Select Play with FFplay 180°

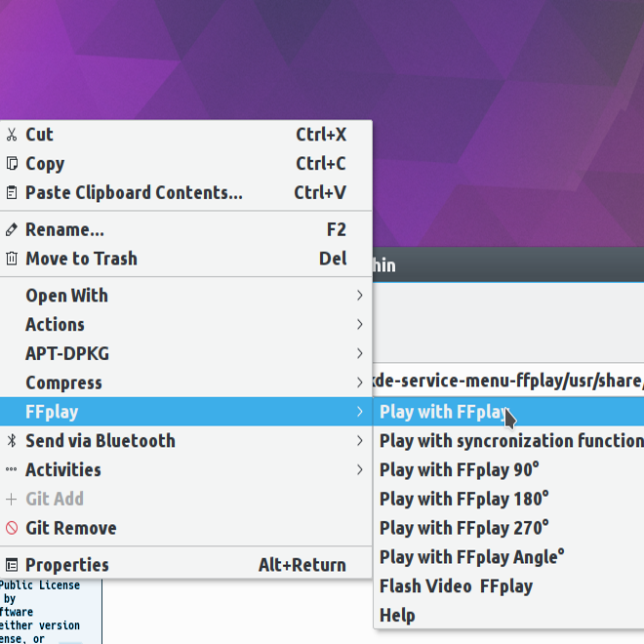(x=509, y=499)
